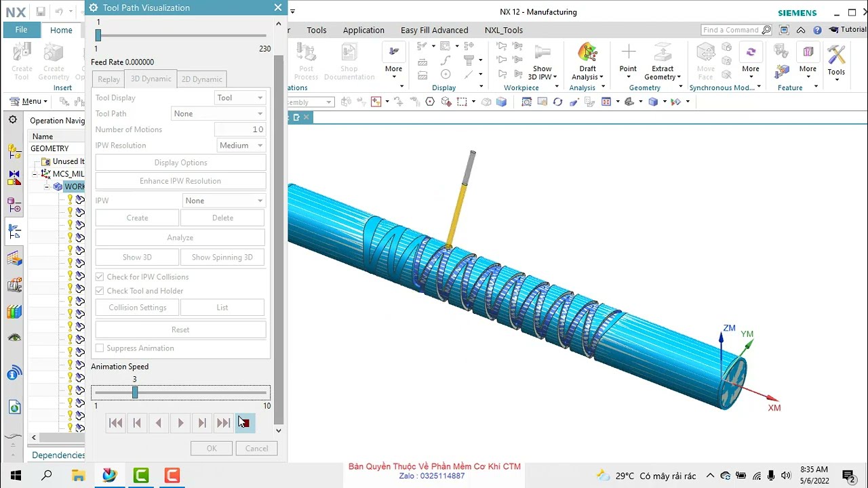Viewport: 868px width, 488px height.
Task: Select the 3D Dynamic tab
Action: [x=151, y=79]
